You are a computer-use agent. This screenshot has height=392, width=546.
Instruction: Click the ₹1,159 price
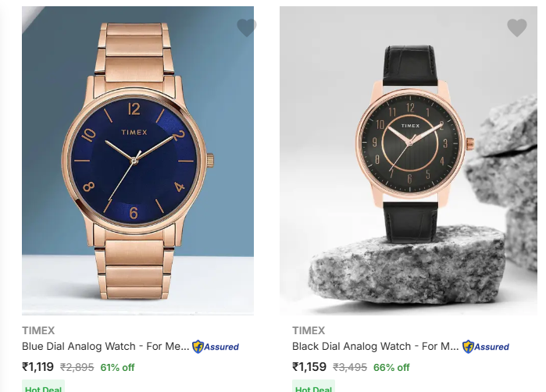click(x=309, y=367)
